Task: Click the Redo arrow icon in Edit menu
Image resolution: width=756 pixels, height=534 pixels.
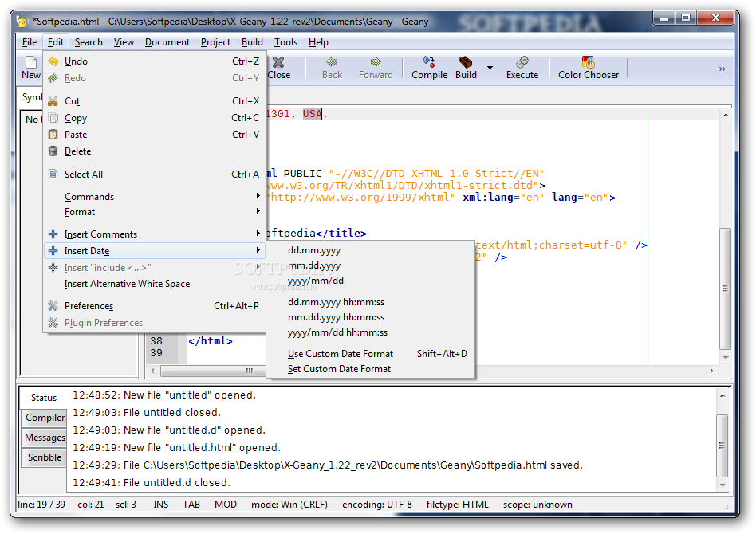Action: coord(53,78)
